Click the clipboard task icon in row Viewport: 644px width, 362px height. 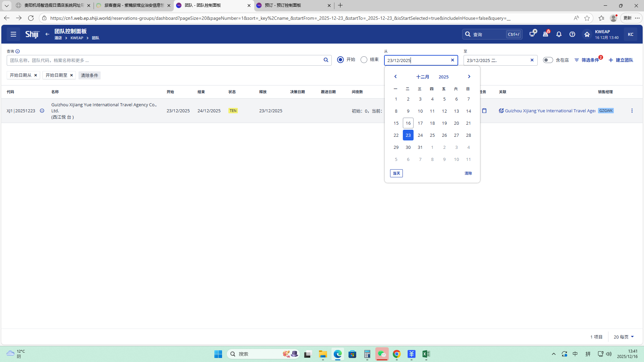click(x=484, y=111)
